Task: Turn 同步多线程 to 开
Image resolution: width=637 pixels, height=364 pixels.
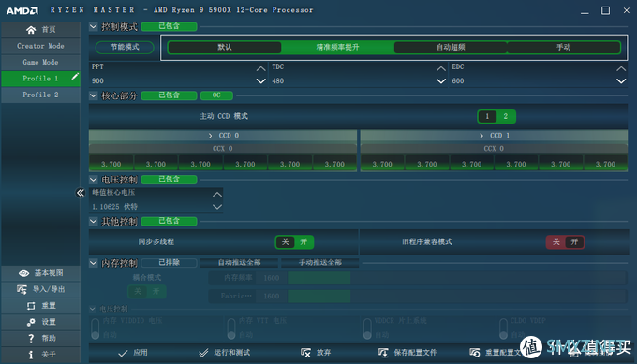Action: (x=304, y=242)
